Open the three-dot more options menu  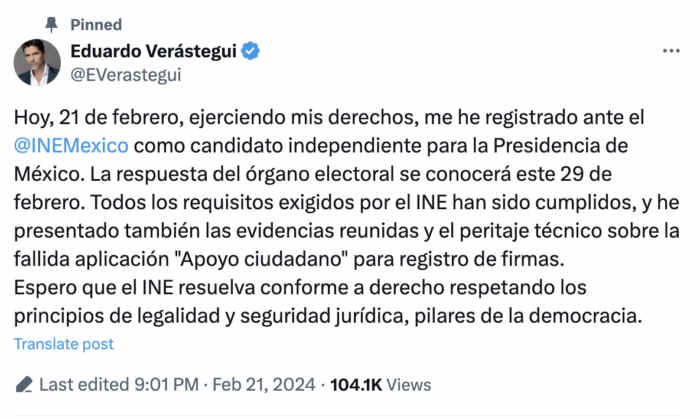(672, 48)
